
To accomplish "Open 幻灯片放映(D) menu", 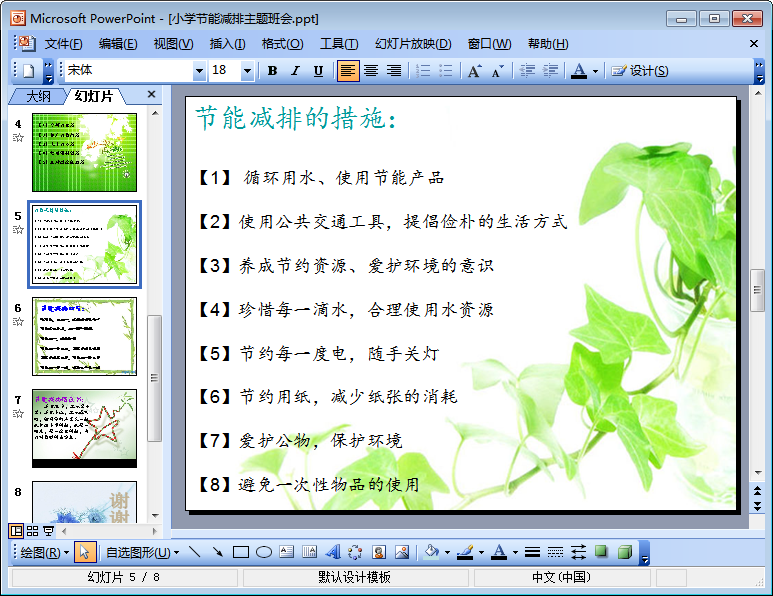I will pyautogui.click(x=413, y=44).
